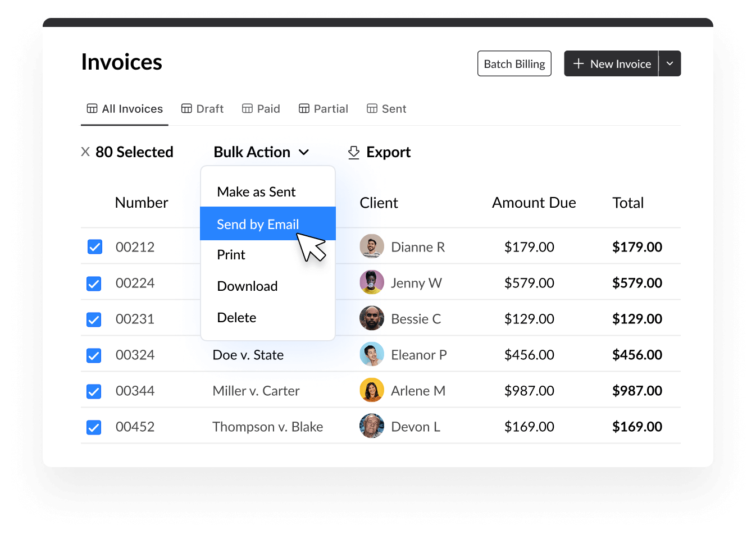This screenshot has width=756, height=535.
Task: Open the Sent invoices tab
Action: 386,109
